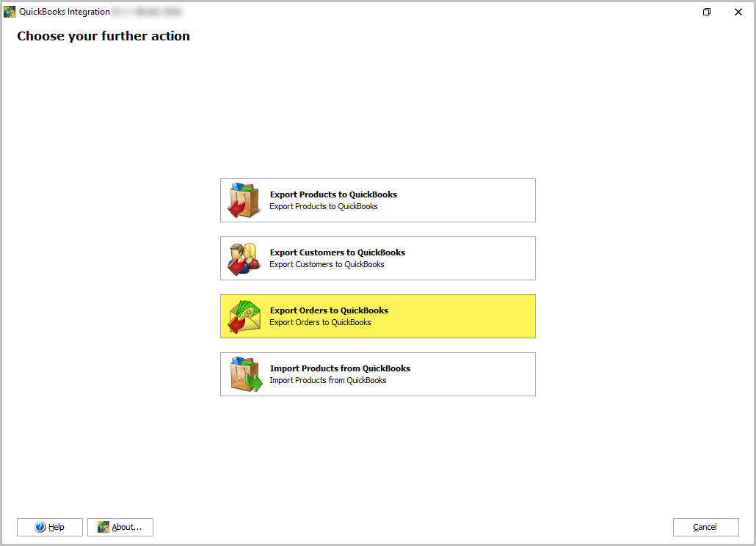Restore down the QuickBooks Integration window
756x546 pixels.
pos(706,12)
